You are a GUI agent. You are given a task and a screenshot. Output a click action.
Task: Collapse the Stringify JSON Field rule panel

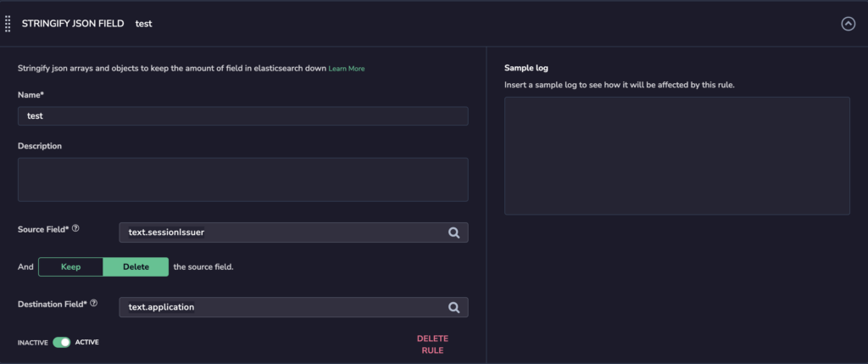[x=848, y=24]
